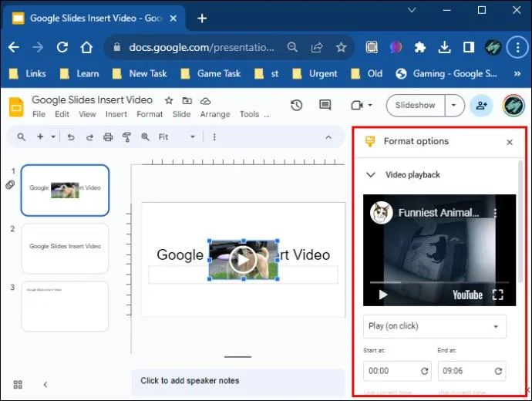Select slide 2 thumbnail in filmstrip
The height and width of the screenshot is (401, 532).
click(x=65, y=248)
